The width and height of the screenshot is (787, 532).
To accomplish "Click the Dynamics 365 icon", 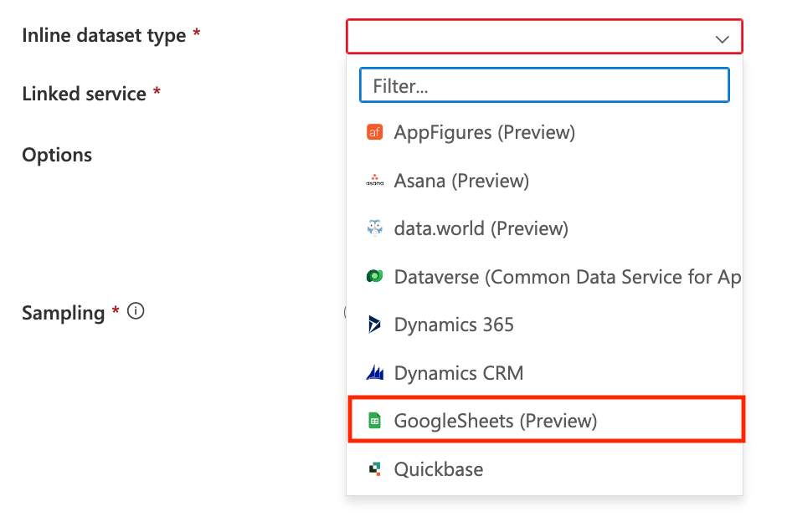I will click(x=374, y=325).
